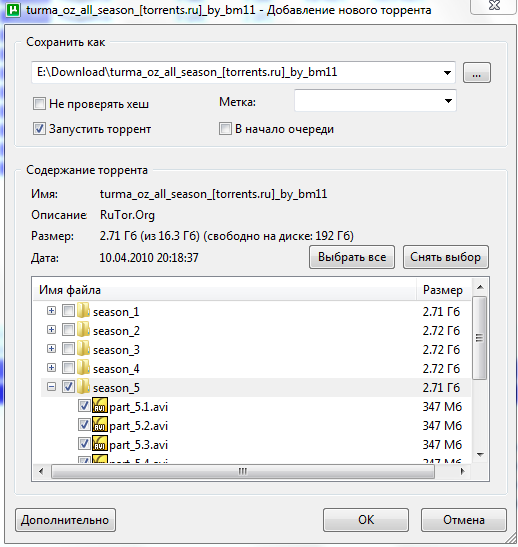The image size is (518, 547).
Task: Click the '2.71 Гб' size of season_1
Action: (x=441, y=311)
